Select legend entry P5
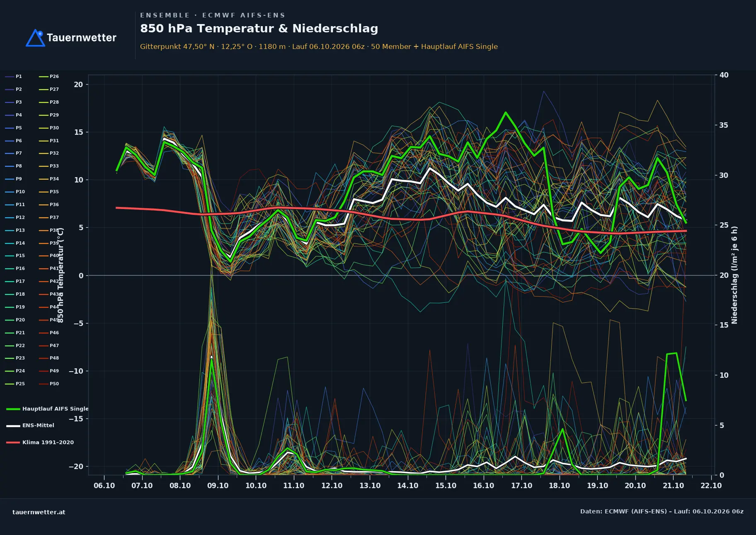Screen dimensions: 756x535 click(14, 128)
